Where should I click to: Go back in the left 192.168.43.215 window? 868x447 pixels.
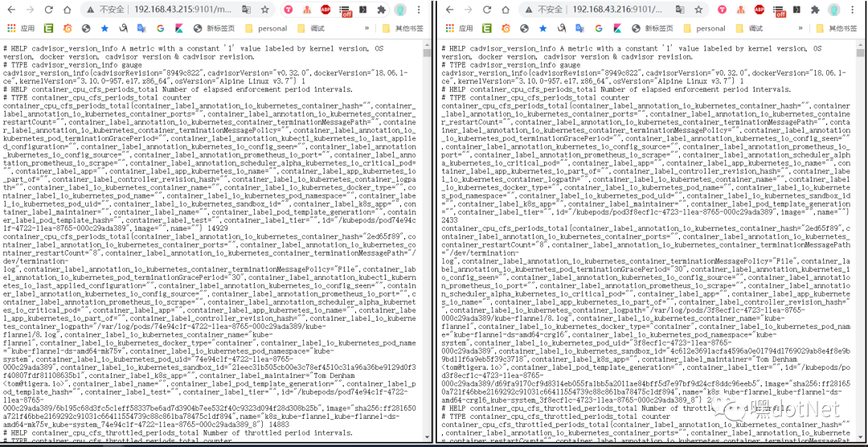coord(11,10)
